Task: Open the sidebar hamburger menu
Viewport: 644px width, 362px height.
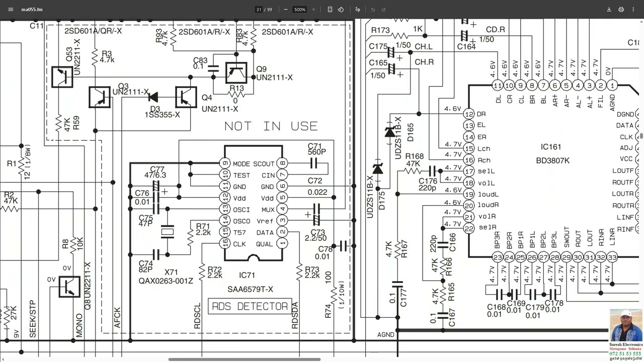Action: (11, 10)
